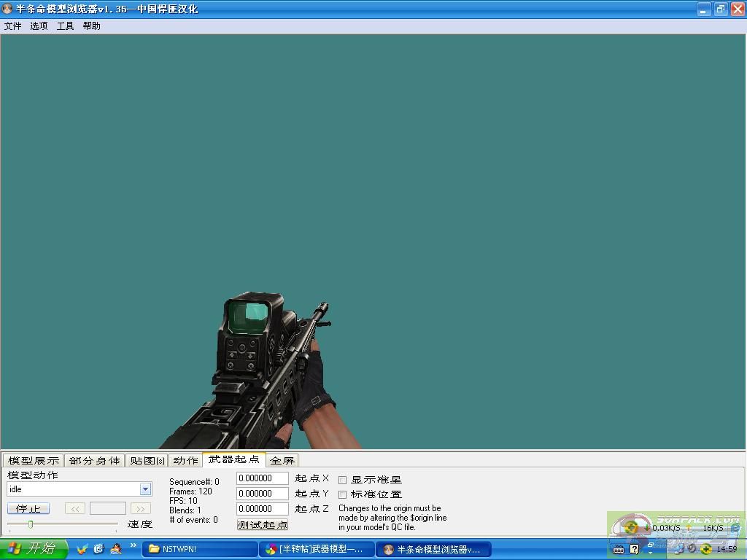The image size is (747, 560).
Task: Expand the idle animation sequence dropdown
Action: [x=145, y=489]
